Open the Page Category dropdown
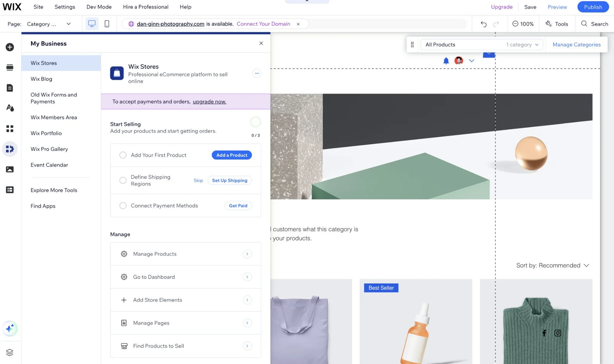The height and width of the screenshot is (364, 614). [49, 24]
